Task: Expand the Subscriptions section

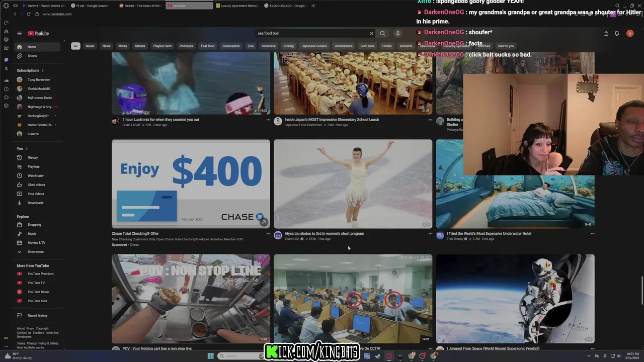Action: (30, 70)
